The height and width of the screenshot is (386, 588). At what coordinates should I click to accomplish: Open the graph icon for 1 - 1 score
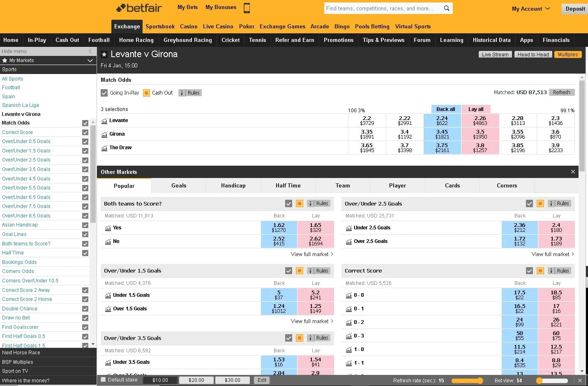point(349,363)
